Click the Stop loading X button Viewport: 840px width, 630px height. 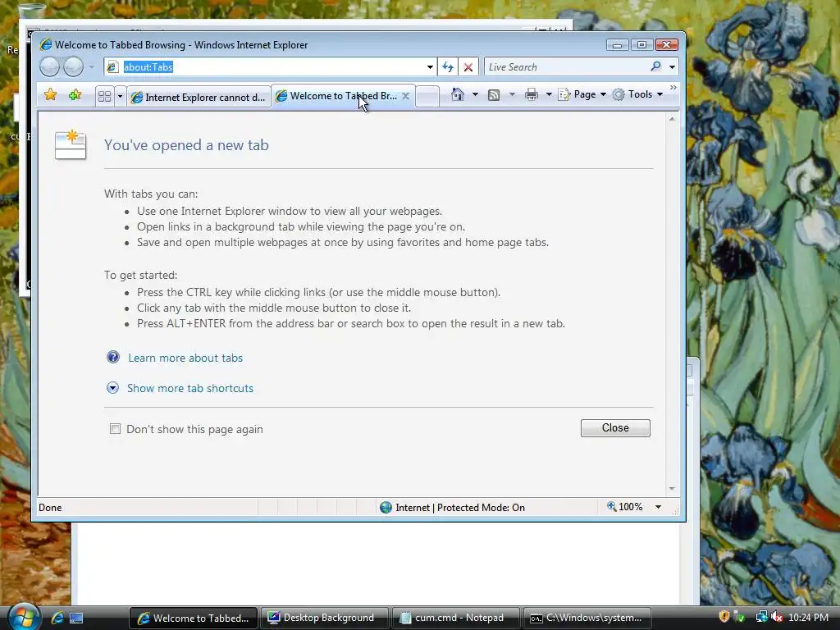click(x=468, y=67)
